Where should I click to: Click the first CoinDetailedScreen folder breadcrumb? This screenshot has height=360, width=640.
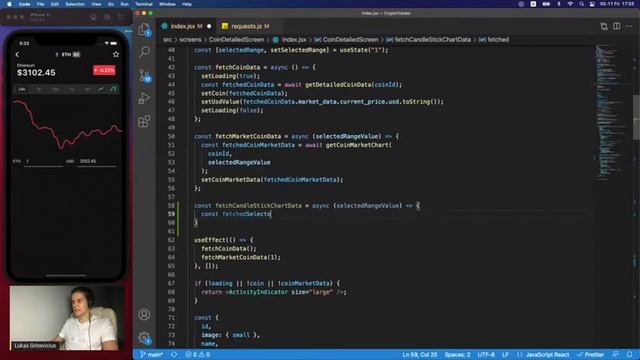tap(236, 40)
